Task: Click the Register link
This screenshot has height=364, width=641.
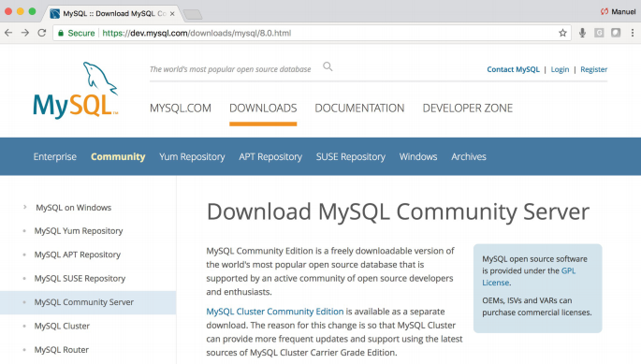Action: (593, 69)
